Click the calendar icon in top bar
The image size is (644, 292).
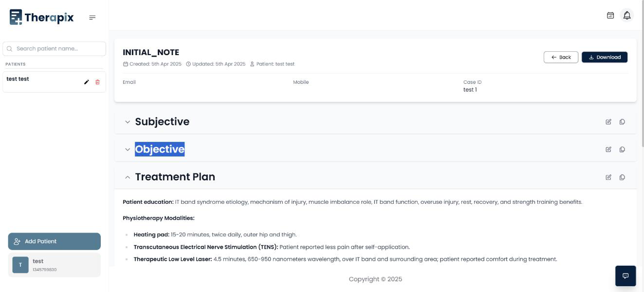(x=610, y=16)
